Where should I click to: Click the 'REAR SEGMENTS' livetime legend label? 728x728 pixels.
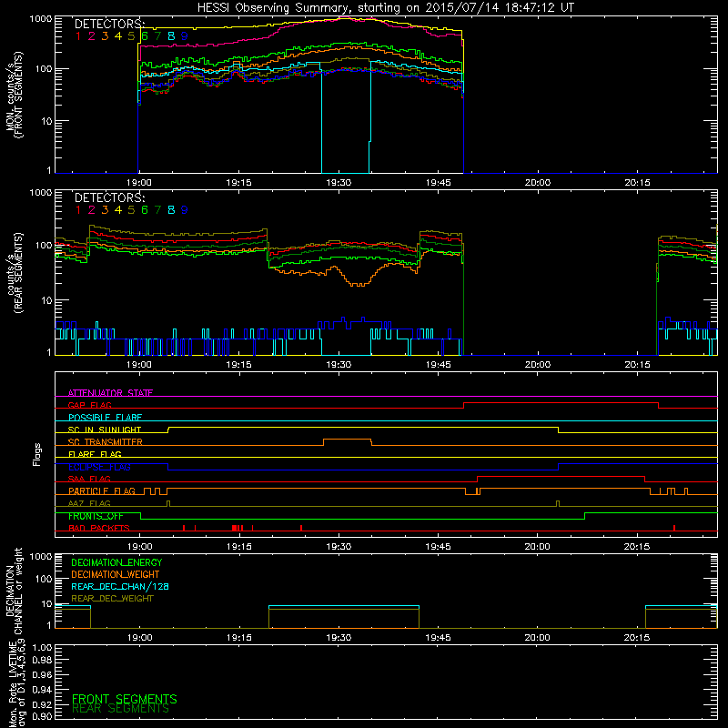pyautogui.click(x=121, y=709)
